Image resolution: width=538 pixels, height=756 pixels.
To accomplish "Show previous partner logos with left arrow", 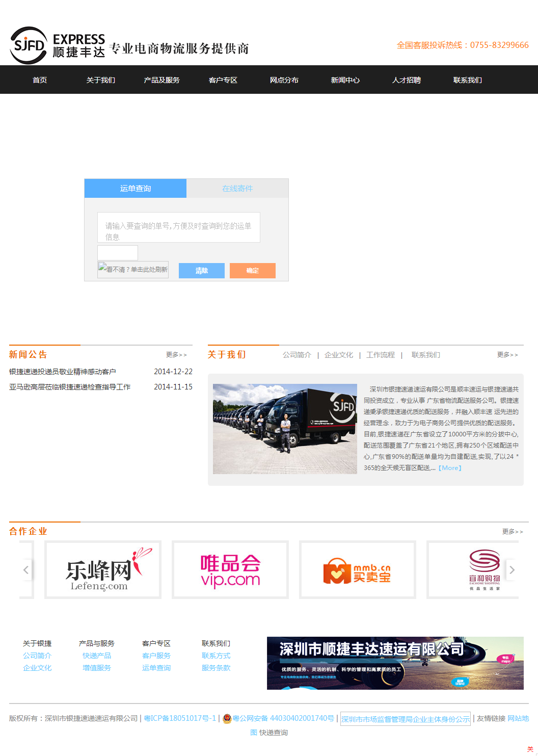I will click(x=26, y=570).
